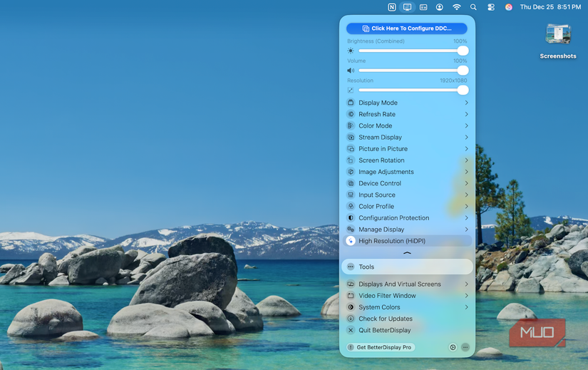588x370 pixels.
Task: Click the Color Profile row icon
Action: (x=351, y=207)
